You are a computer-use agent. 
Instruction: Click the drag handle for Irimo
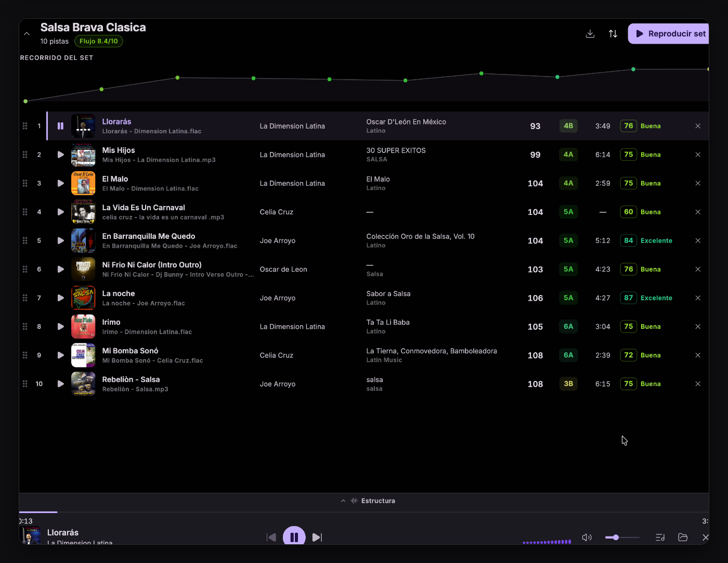[25, 326]
